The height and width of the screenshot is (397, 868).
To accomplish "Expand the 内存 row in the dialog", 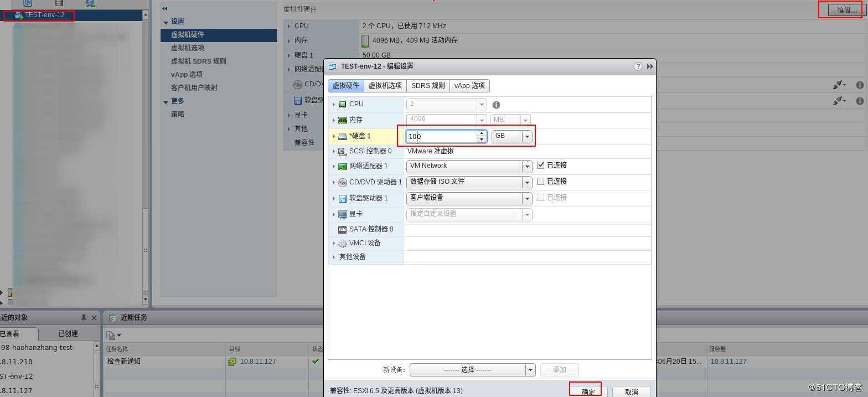I will (x=333, y=120).
